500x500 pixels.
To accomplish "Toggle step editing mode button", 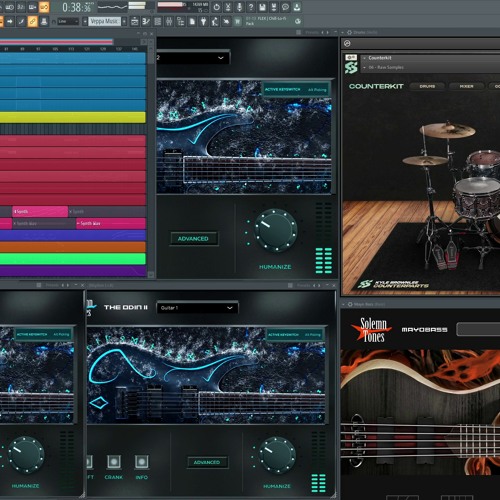I will click(x=20, y=21).
